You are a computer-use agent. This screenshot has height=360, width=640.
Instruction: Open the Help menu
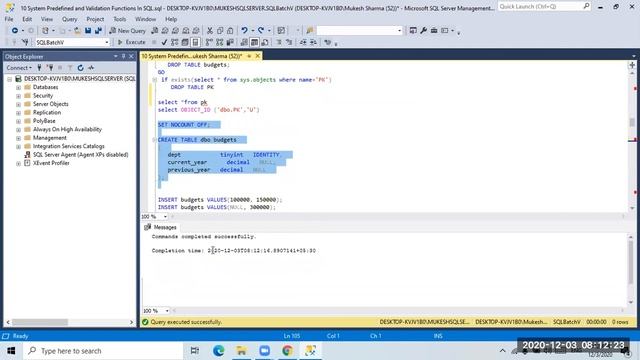[x=171, y=19]
